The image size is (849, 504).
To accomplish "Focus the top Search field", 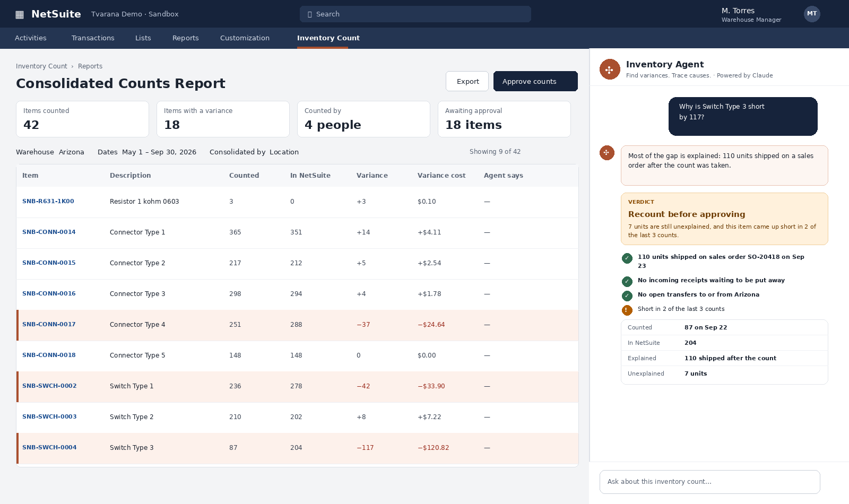I will tap(415, 14).
